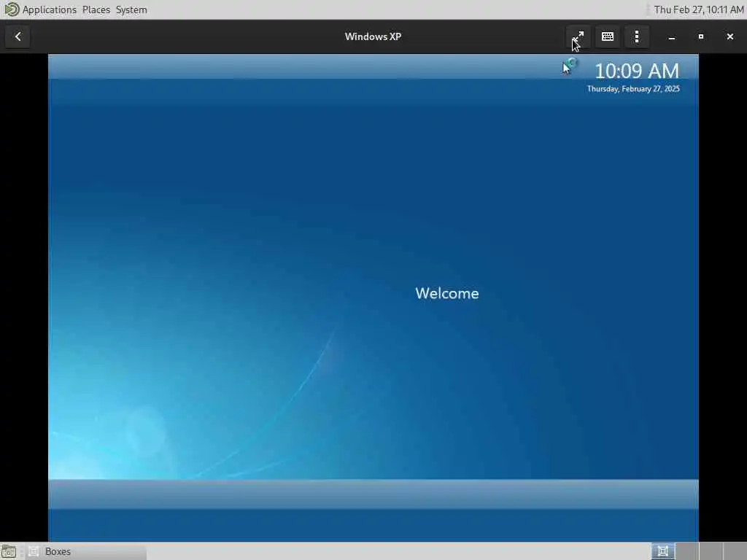The image size is (747, 560).
Task: Click the date Thursday, February 27, 2025
Action: pyautogui.click(x=633, y=89)
